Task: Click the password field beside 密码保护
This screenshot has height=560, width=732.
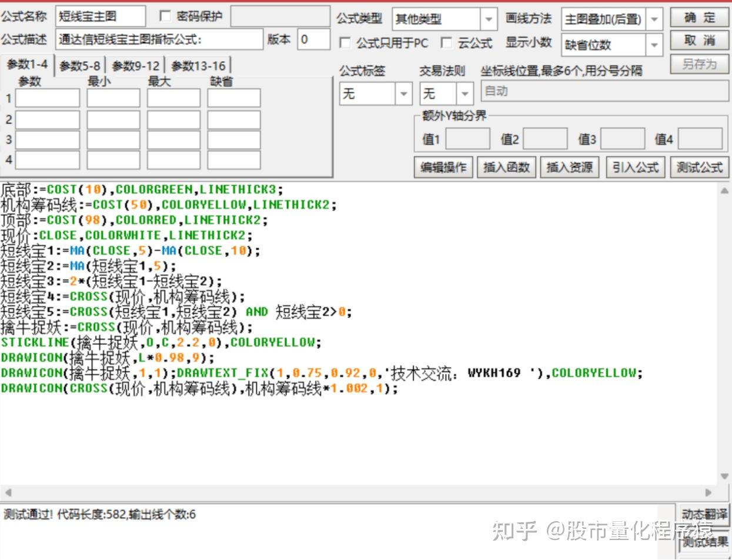Action: tap(280, 16)
